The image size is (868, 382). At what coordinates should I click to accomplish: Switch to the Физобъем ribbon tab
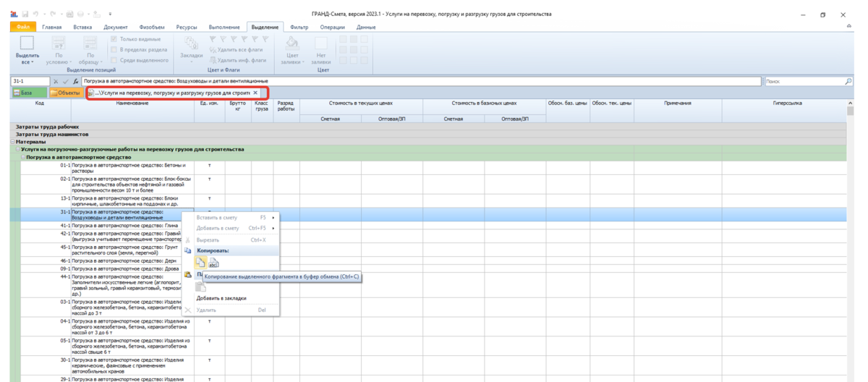coord(152,27)
